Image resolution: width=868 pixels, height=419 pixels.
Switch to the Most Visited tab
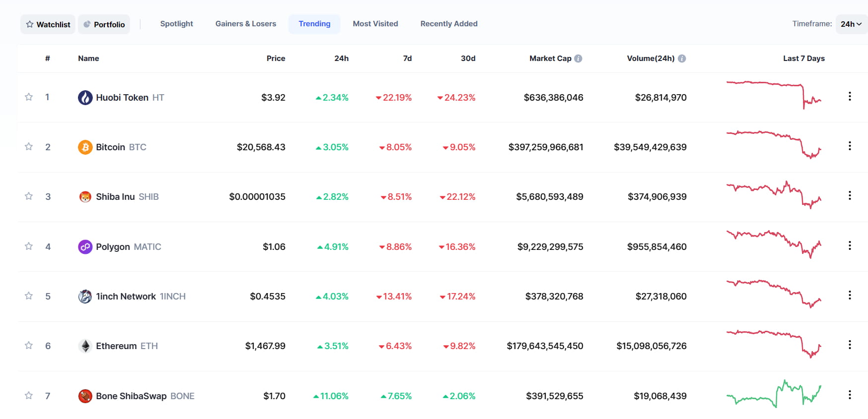pos(375,24)
